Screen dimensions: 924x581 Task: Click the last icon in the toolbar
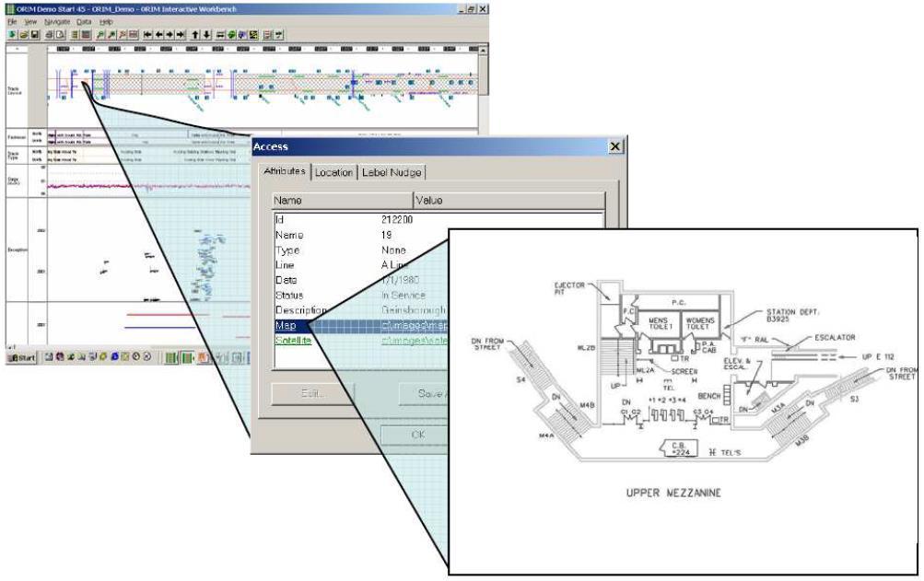279,35
